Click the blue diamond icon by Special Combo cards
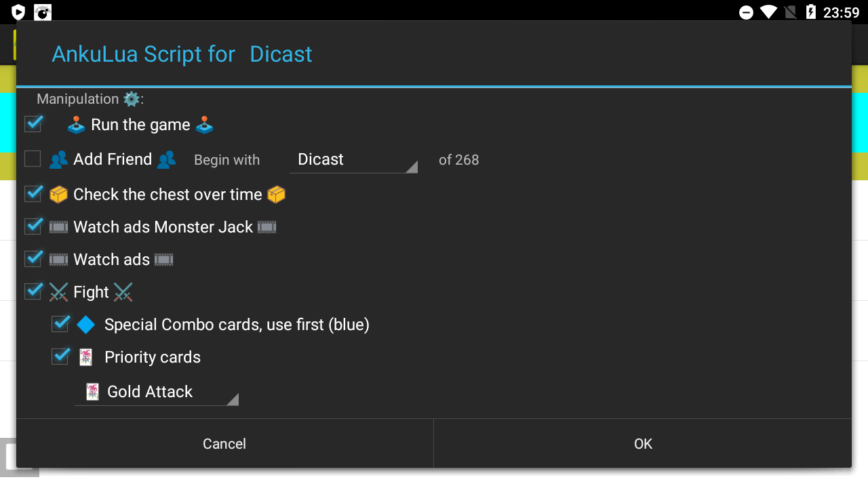 [86, 325]
